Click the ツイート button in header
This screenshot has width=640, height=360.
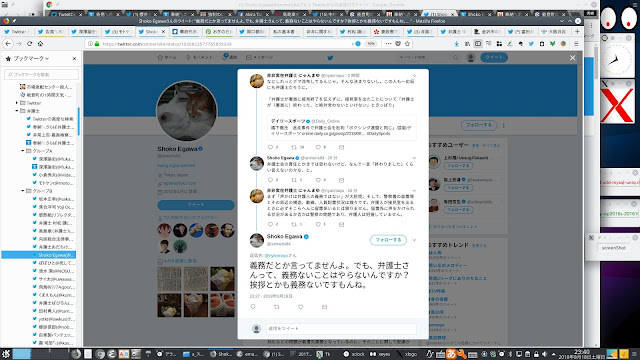(494, 58)
